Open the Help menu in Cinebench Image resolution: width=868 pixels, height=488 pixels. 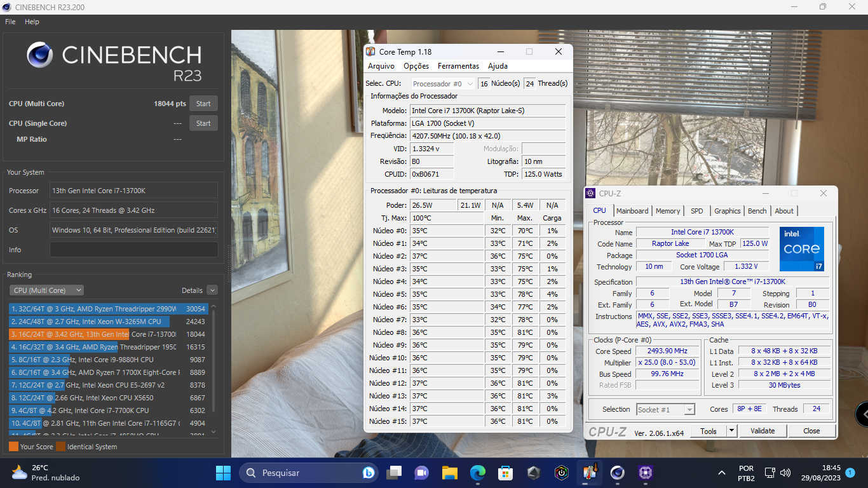point(32,22)
